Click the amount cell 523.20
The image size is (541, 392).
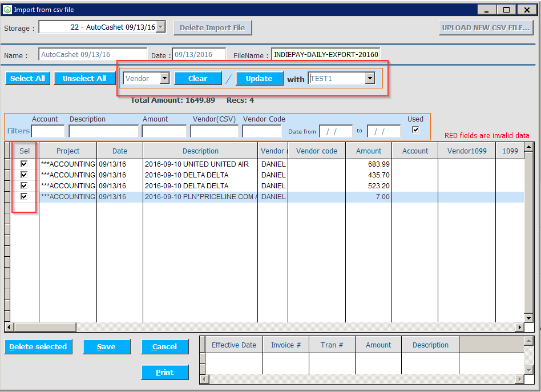(369, 185)
